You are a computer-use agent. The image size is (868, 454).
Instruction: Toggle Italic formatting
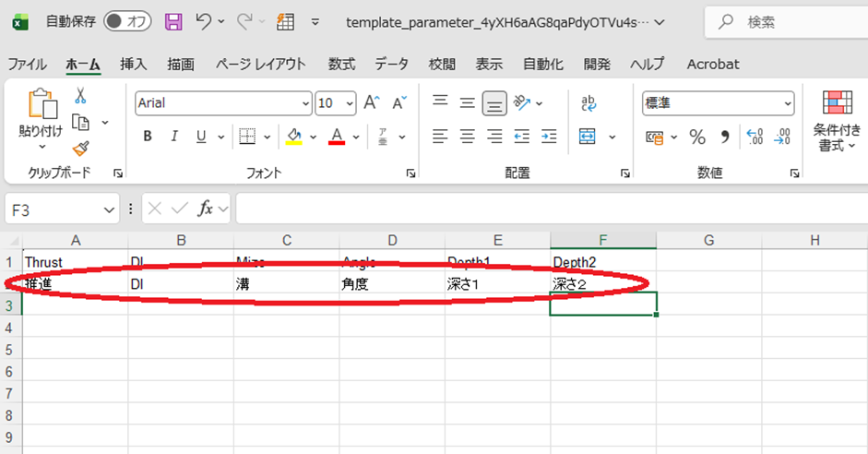tap(174, 137)
